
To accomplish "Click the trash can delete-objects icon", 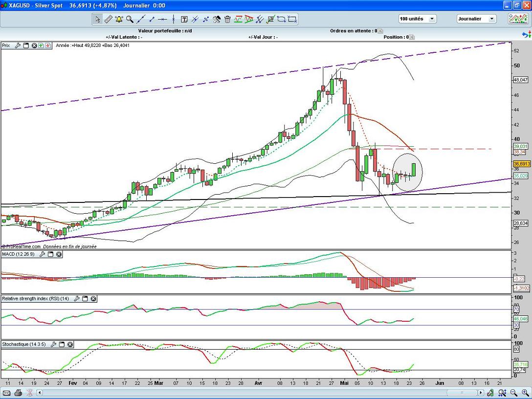I will (x=227, y=20).
